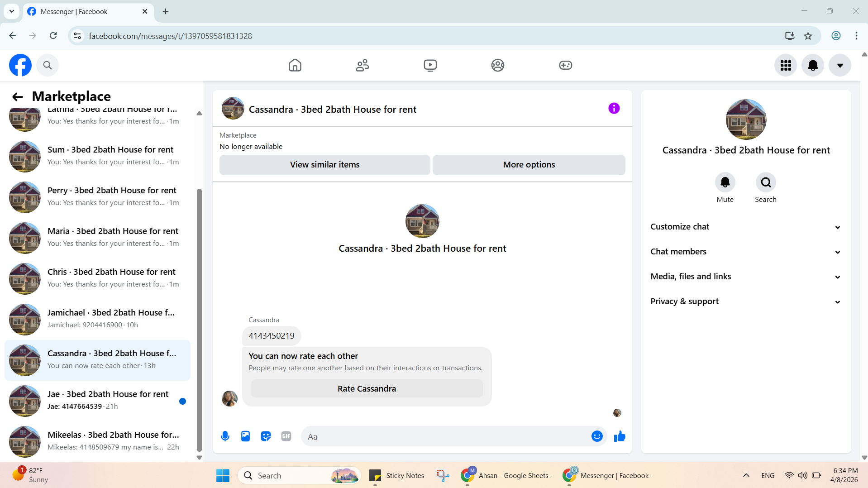868x488 pixels.
Task: Click large house thumbnail in right panel
Action: [x=746, y=120]
